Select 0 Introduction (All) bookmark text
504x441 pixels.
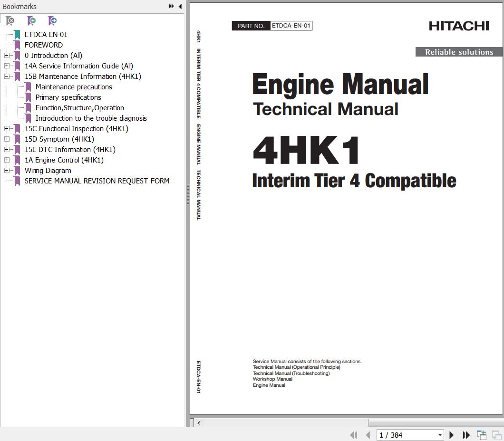53,55
